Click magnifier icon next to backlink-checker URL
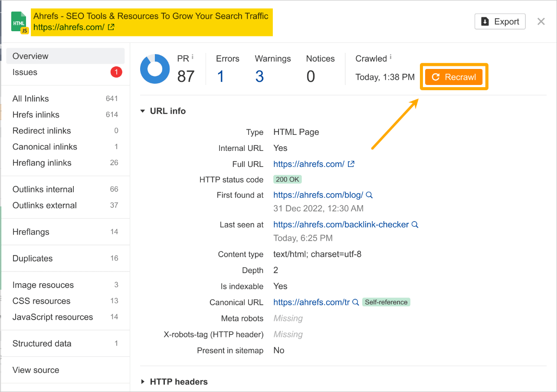The image size is (557, 392). [415, 225]
